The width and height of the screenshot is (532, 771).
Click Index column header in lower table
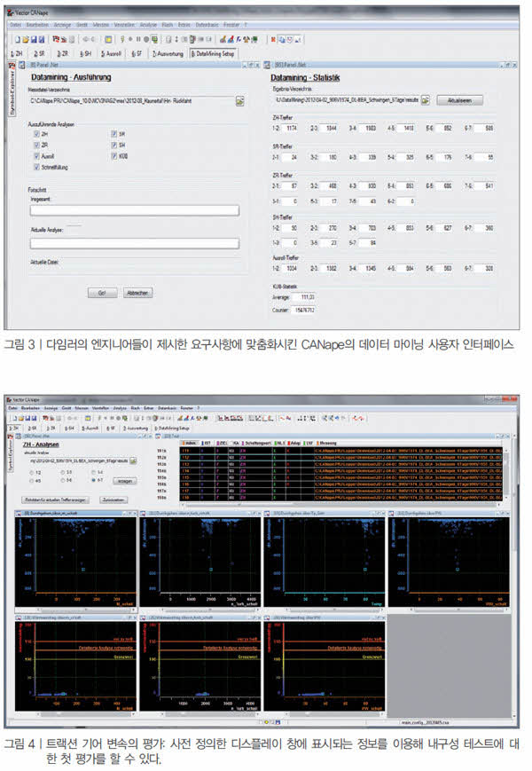pos(190,443)
